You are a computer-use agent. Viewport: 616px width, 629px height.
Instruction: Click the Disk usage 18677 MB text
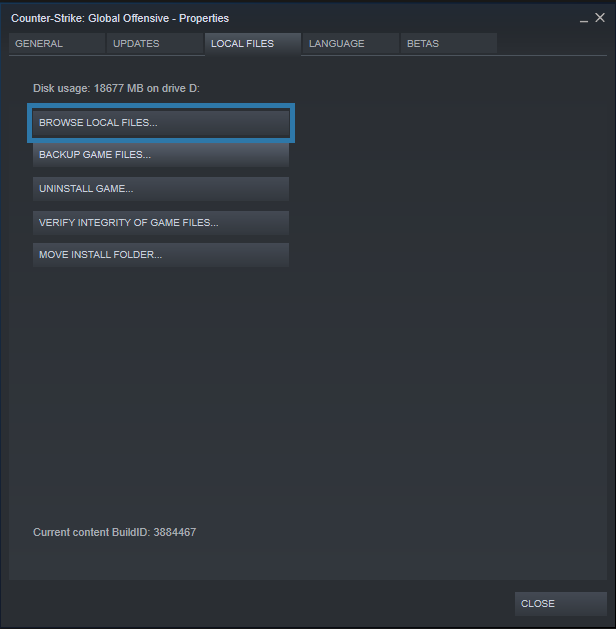tap(116, 88)
